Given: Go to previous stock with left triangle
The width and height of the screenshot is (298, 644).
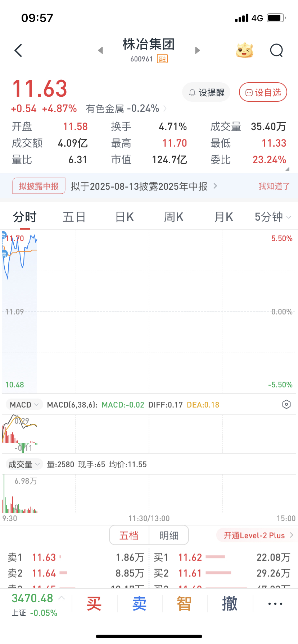Looking at the screenshot, I should coord(101,50).
